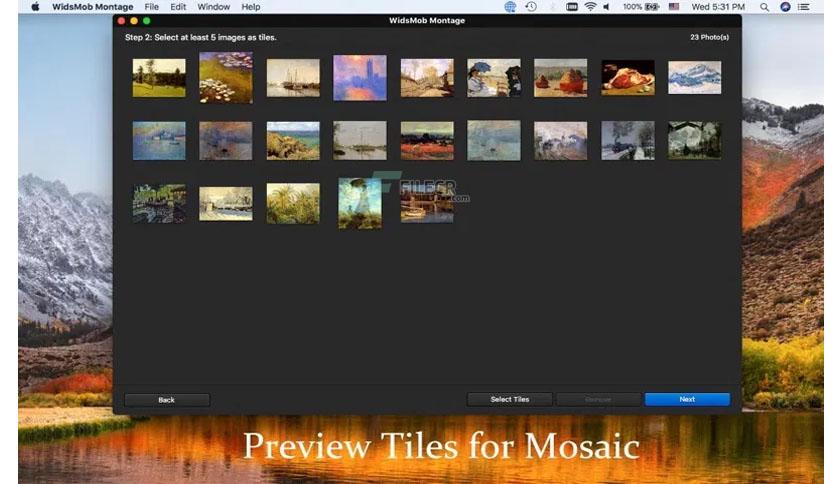Close the WidsMob Montage window
The image size is (836, 484).
(x=122, y=21)
